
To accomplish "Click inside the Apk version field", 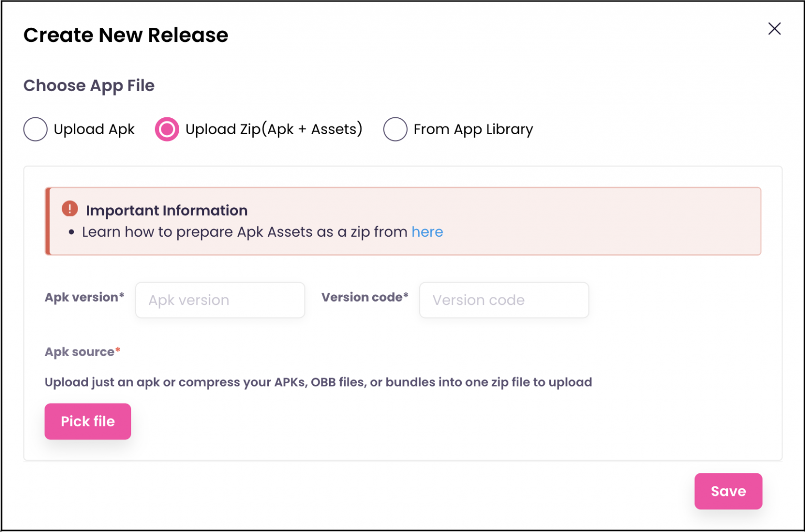I will (220, 300).
